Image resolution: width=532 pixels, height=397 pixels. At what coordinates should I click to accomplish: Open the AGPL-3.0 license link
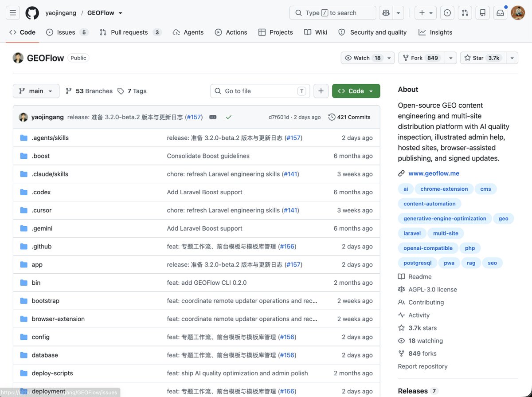433,290
